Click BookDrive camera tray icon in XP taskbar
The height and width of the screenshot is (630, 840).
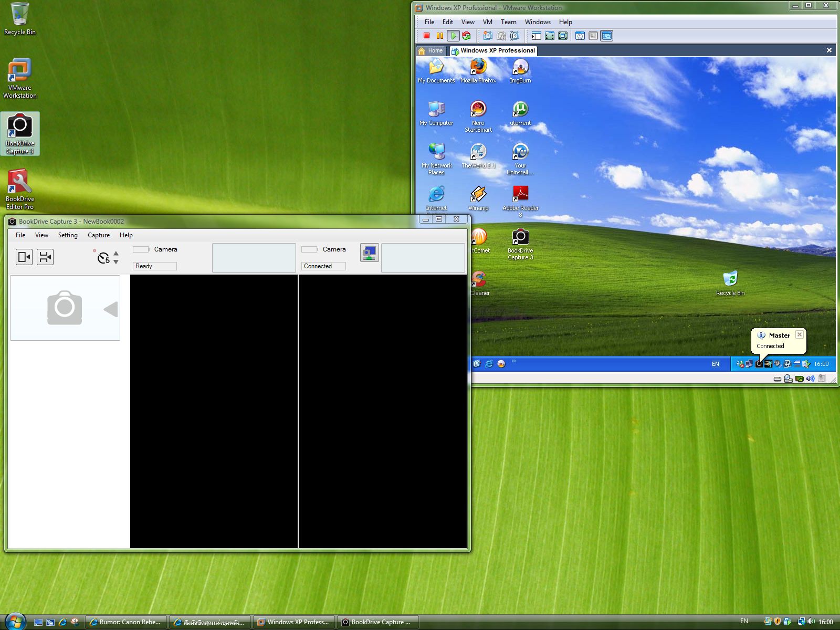coord(759,364)
